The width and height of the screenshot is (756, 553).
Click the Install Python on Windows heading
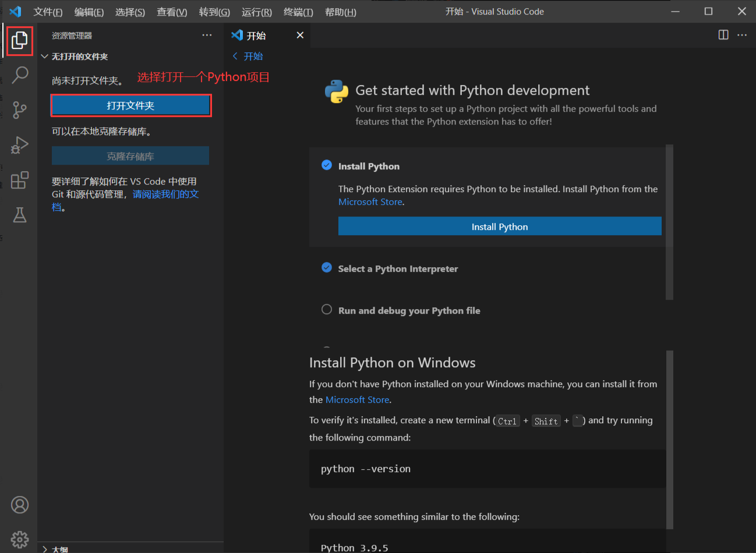[393, 363]
